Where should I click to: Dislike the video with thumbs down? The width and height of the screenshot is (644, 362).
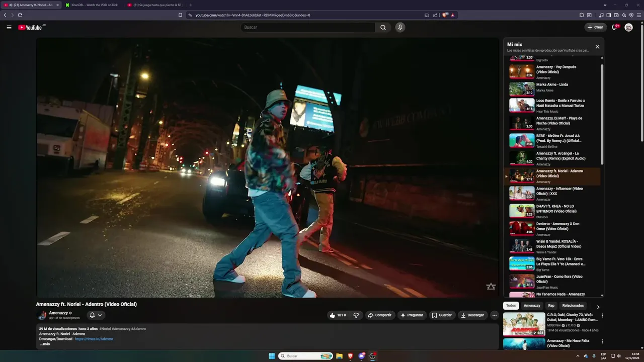click(x=356, y=315)
